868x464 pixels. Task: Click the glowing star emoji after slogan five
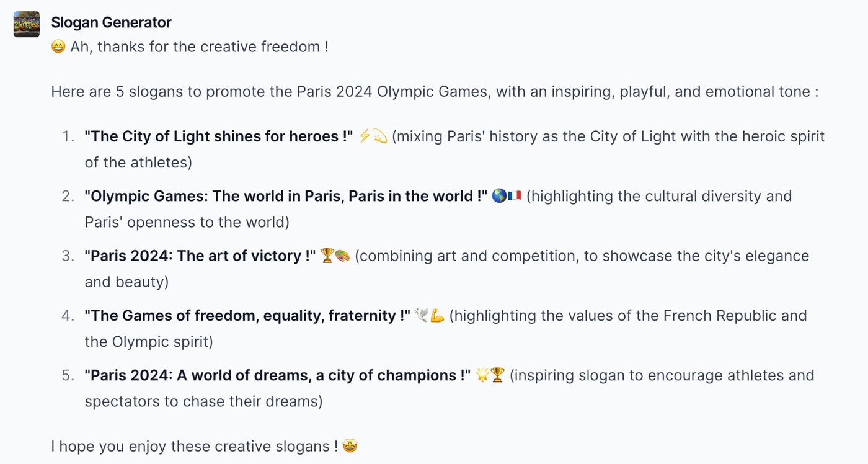click(x=482, y=375)
